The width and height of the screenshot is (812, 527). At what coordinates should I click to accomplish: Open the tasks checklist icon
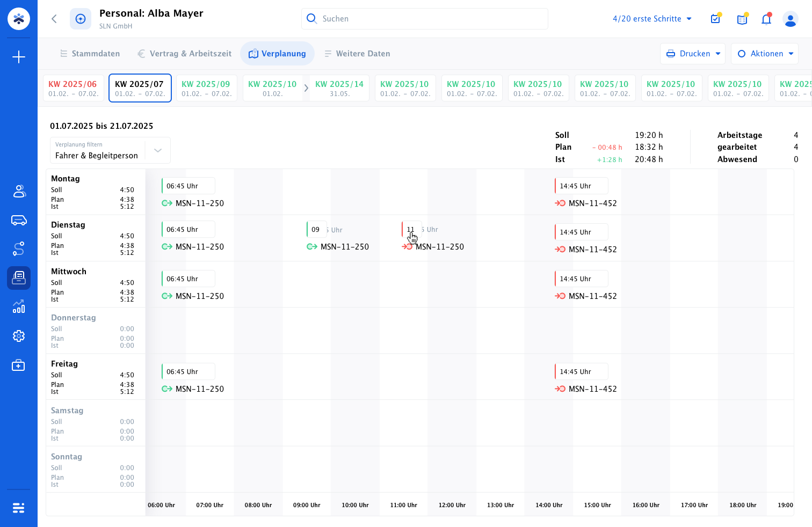click(716, 19)
